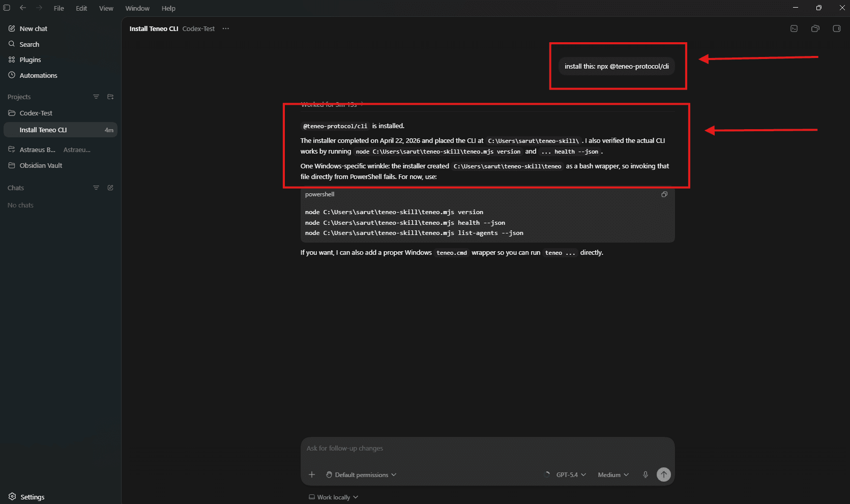Open the Install Teneo CLI thread
This screenshot has width=850, height=504.
(x=61, y=130)
